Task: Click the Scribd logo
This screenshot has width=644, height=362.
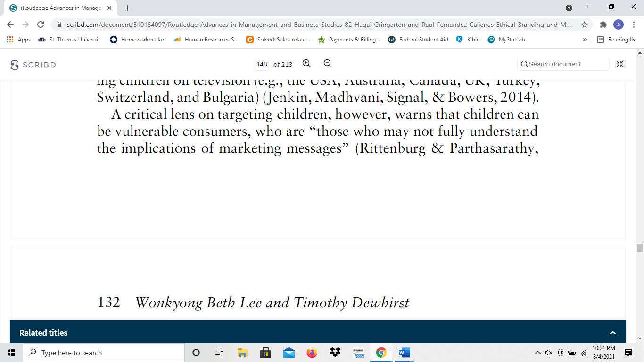Action: click(x=33, y=65)
